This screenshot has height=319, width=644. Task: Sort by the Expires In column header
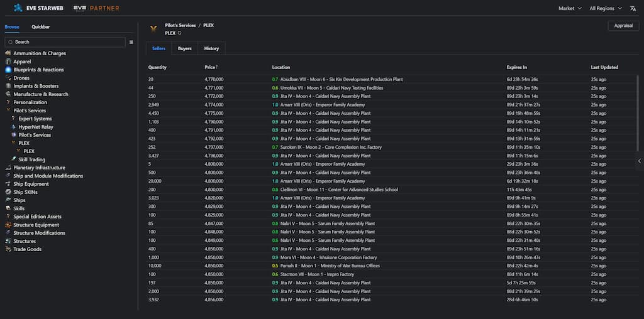tap(517, 67)
